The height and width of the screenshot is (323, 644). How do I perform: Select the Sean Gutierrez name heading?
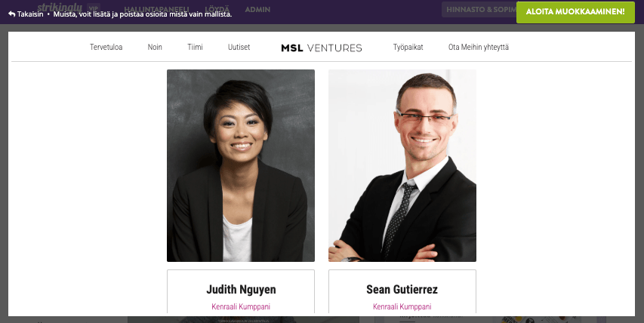click(x=402, y=289)
